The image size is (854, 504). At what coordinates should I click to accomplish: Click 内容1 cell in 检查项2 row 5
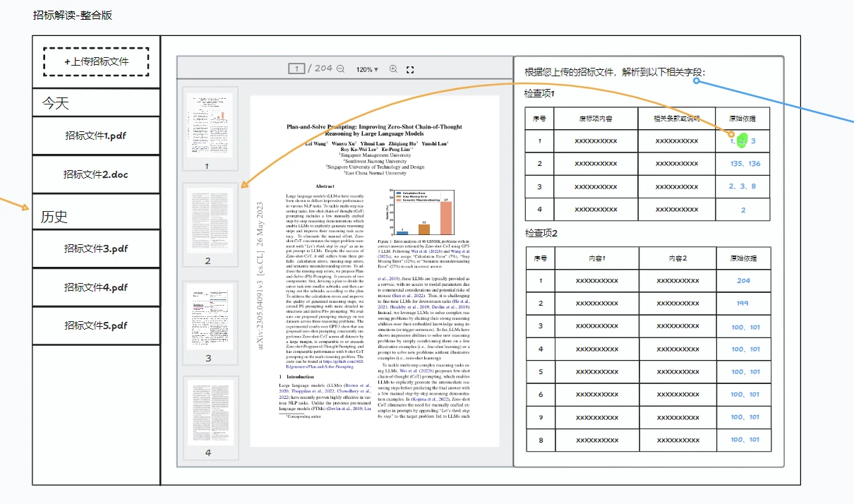pos(597,371)
